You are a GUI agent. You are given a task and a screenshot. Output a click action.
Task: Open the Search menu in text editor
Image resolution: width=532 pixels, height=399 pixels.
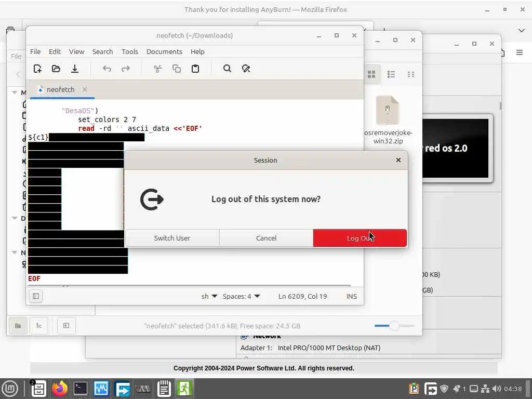tap(102, 51)
